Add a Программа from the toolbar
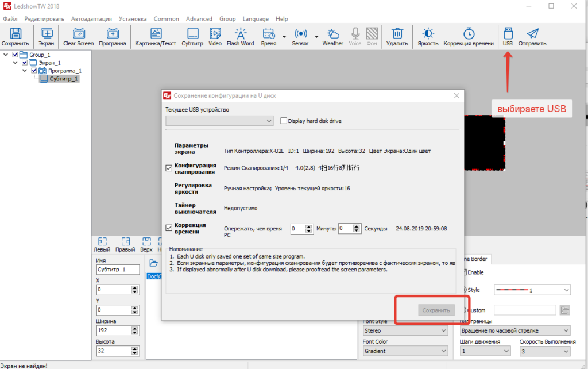 click(113, 37)
